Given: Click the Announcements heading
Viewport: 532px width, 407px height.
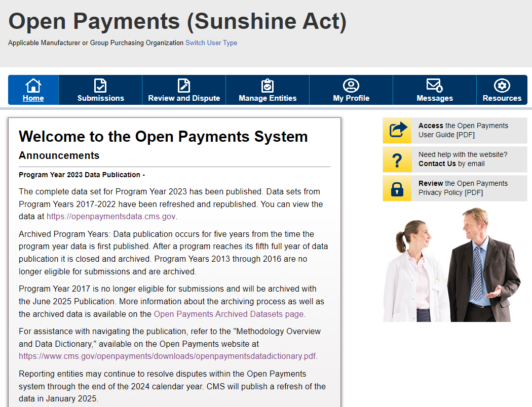Looking at the screenshot, I should click(59, 155).
